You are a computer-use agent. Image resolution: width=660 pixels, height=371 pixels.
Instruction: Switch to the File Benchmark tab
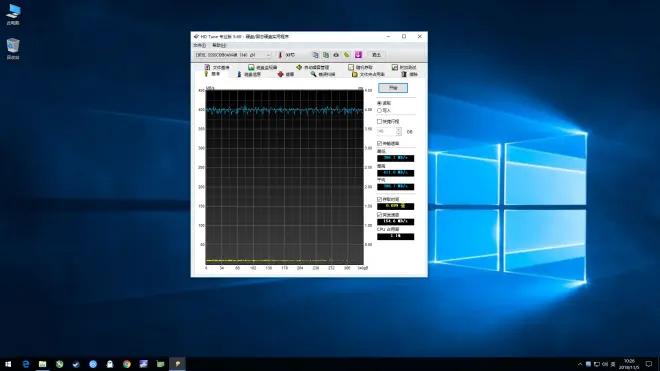pyautogui.click(x=217, y=67)
